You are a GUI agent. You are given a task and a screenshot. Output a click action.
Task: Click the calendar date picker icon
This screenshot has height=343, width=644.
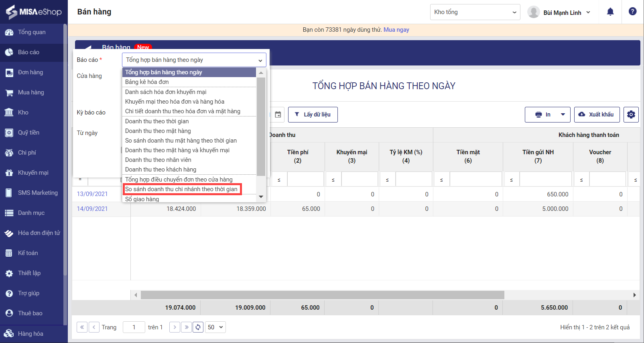pyautogui.click(x=278, y=114)
